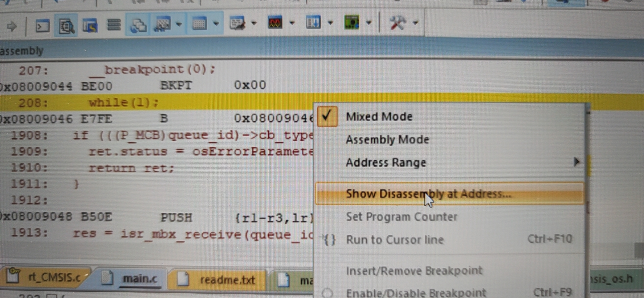This screenshot has height=298, width=644.
Task: Open the Address Range submenu
Action: (450, 163)
